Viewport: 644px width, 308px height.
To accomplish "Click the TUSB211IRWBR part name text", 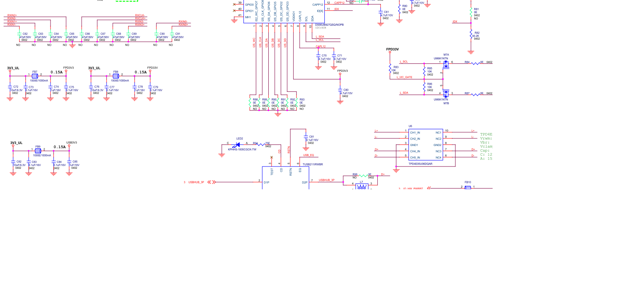I will point(313,164).
